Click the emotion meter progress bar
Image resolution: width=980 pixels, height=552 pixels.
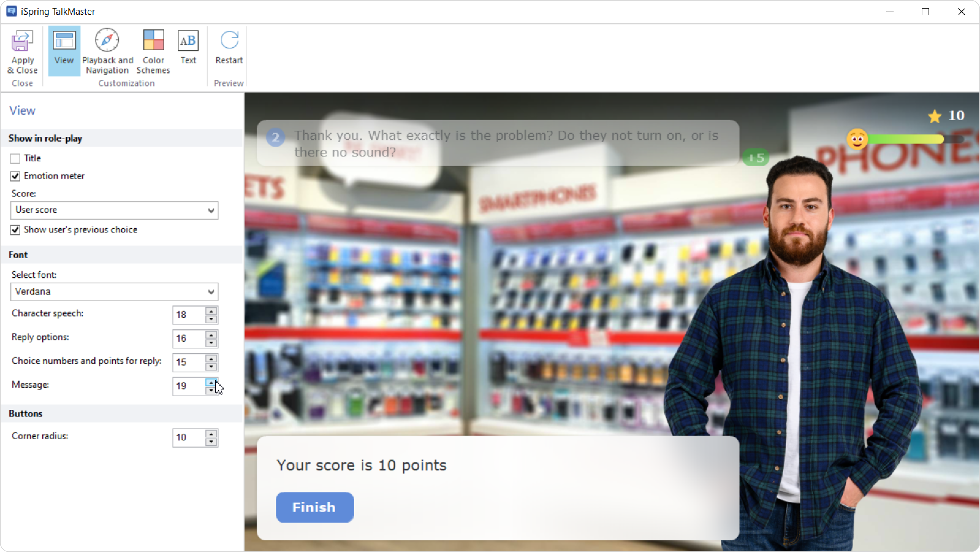click(906, 139)
